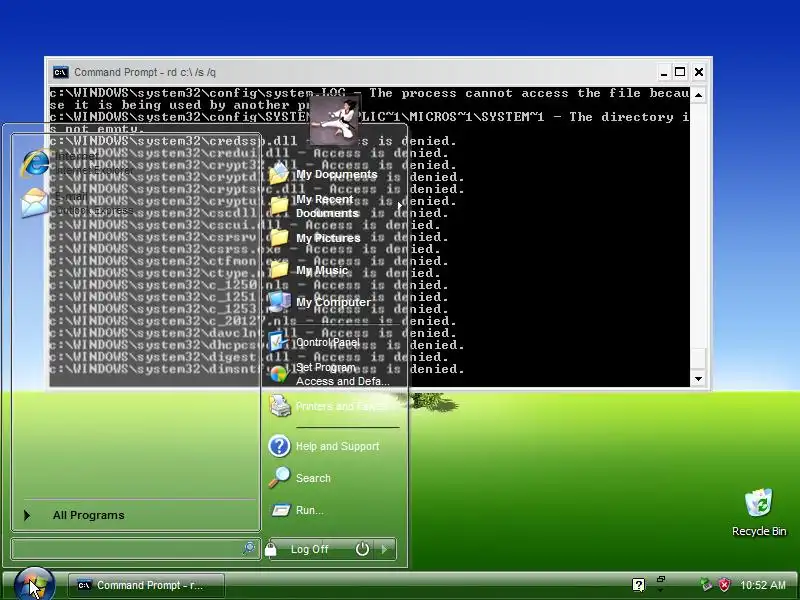Click the 10:52 AM clock

[x=763, y=585]
